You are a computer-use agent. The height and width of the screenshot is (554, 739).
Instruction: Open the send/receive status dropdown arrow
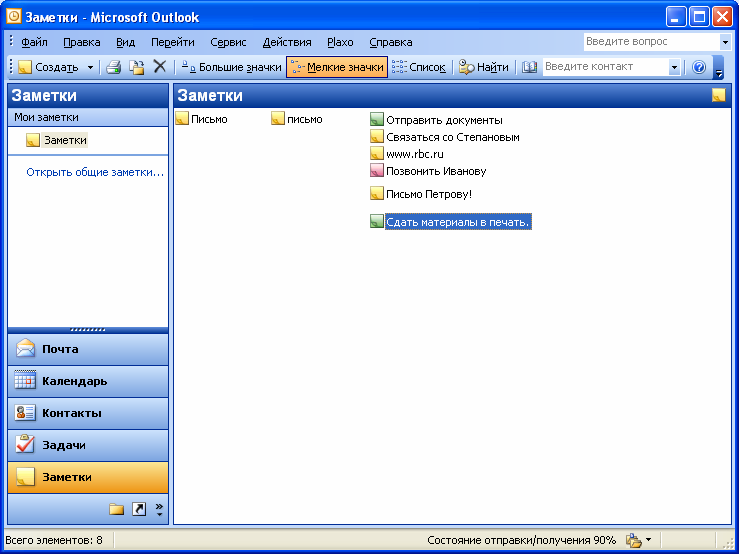[x=649, y=540]
